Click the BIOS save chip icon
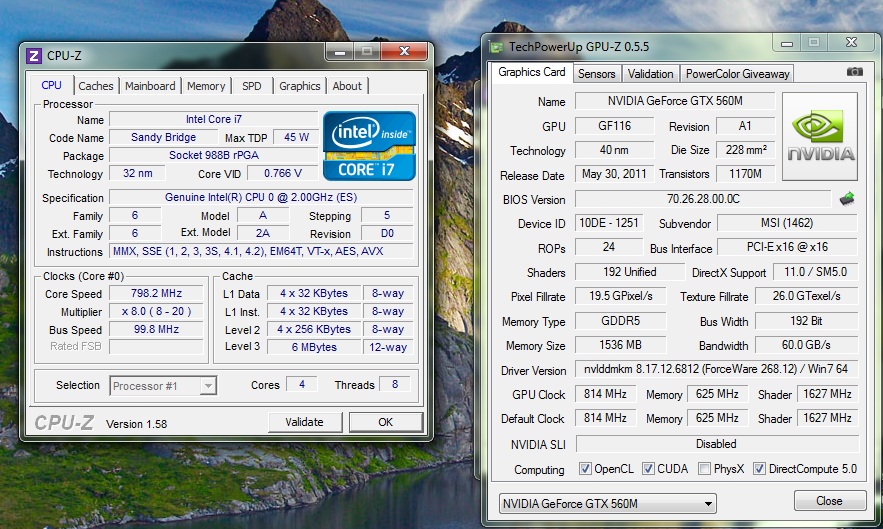The image size is (883, 529). [x=847, y=198]
